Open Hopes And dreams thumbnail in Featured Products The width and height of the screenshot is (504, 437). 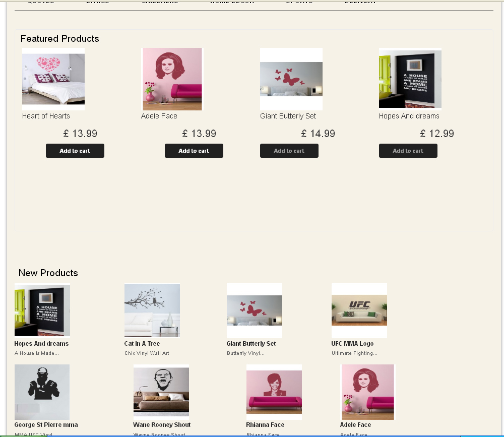click(x=410, y=79)
